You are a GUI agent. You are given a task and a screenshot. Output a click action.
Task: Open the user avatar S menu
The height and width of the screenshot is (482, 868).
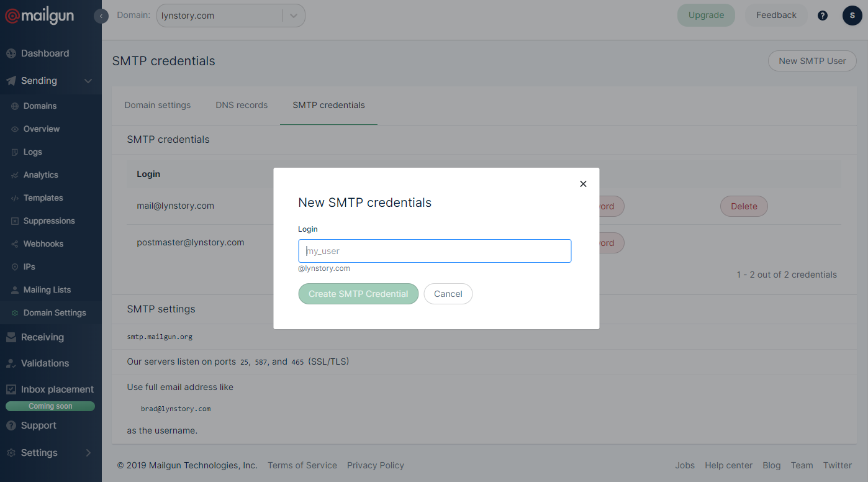pyautogui.click(x=852, y=16)
